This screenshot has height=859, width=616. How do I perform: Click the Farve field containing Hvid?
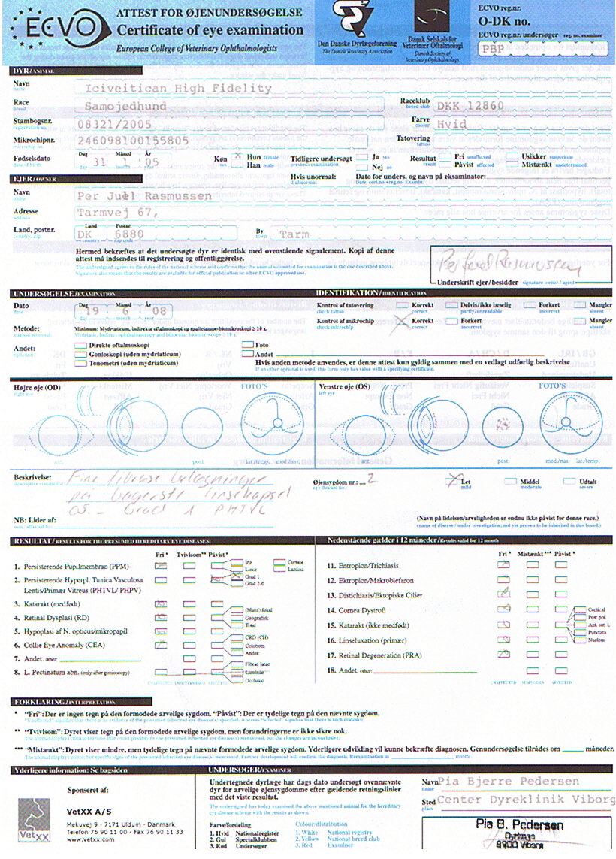point(522,124)
